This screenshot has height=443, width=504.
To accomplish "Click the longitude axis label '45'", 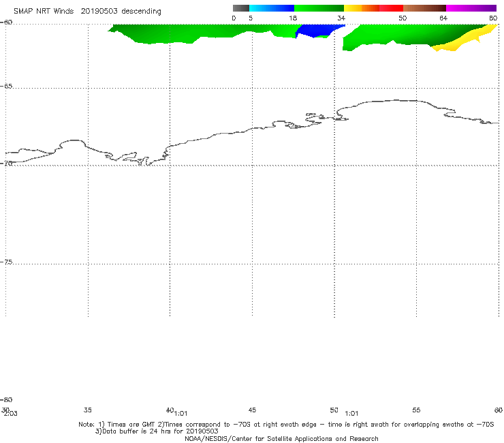I will [x=252, y=410].
